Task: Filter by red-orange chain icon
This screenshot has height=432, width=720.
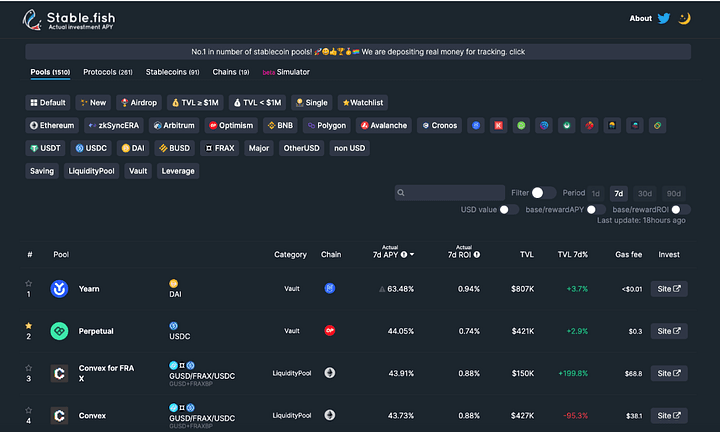Action: [x=590, y=125]
